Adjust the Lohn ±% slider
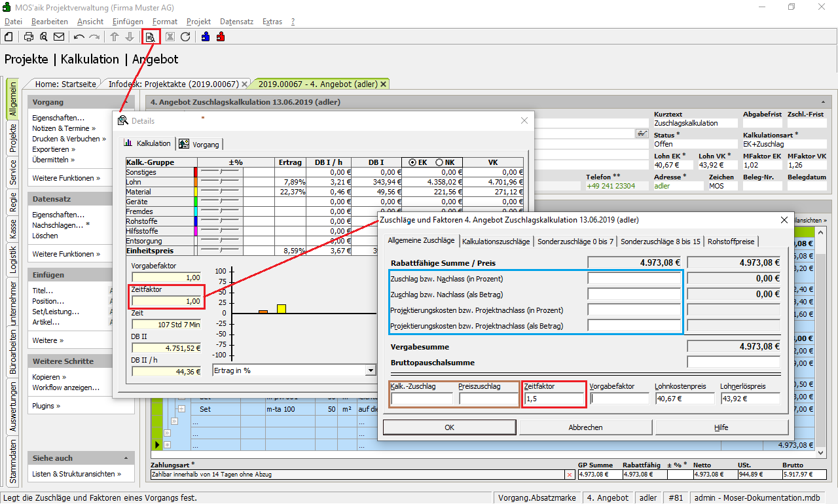This screenshot has height=504, width=838. coord(220,182)
